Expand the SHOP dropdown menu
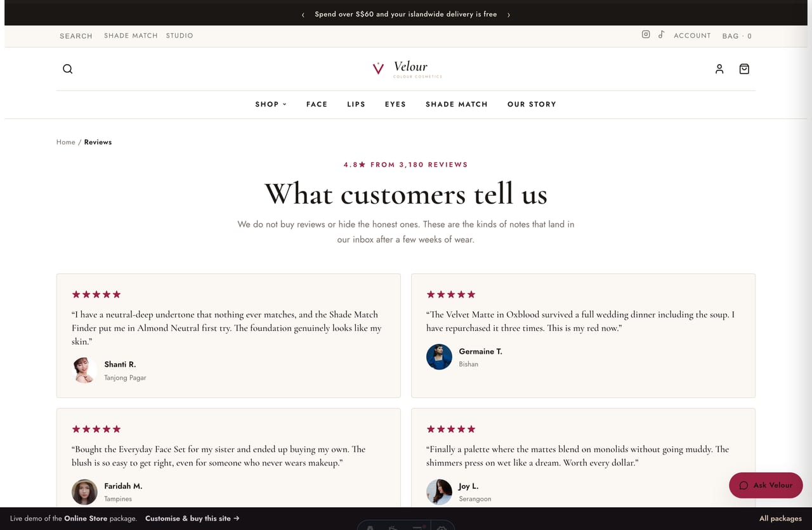 click(271, 104)
